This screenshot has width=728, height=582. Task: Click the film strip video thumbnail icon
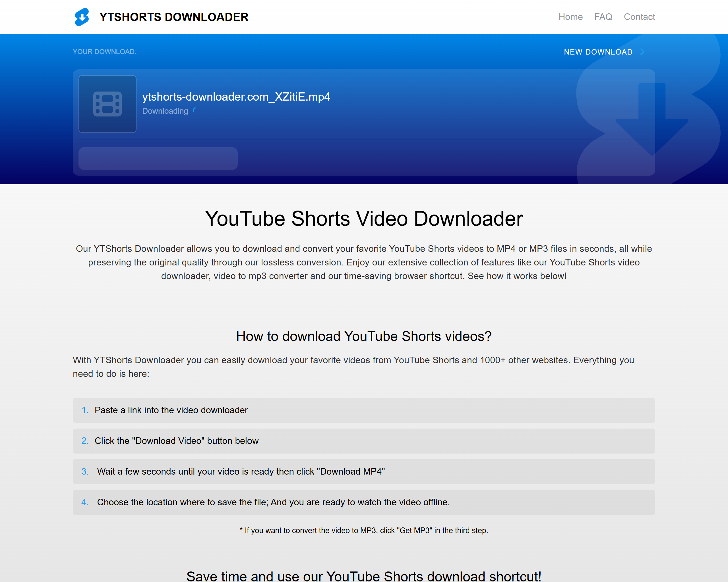107,104
